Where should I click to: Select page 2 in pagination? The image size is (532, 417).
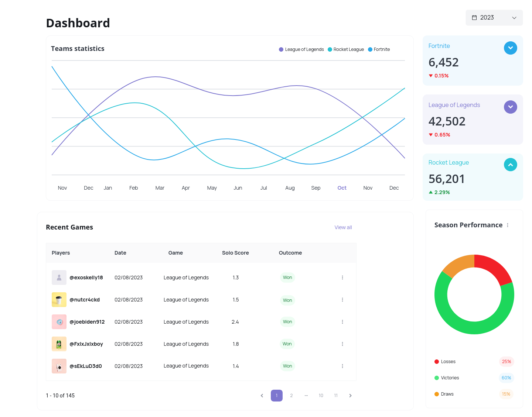291,396
